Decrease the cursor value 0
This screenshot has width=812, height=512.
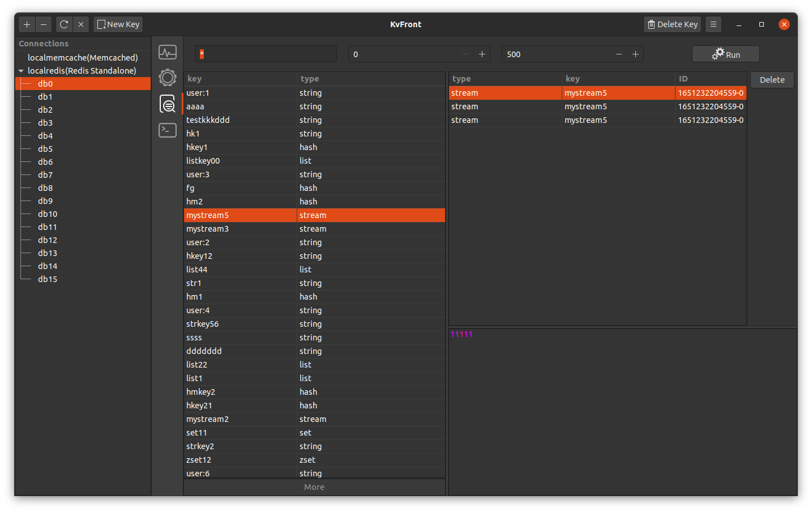pyautogui.click(x=465, y=54)
